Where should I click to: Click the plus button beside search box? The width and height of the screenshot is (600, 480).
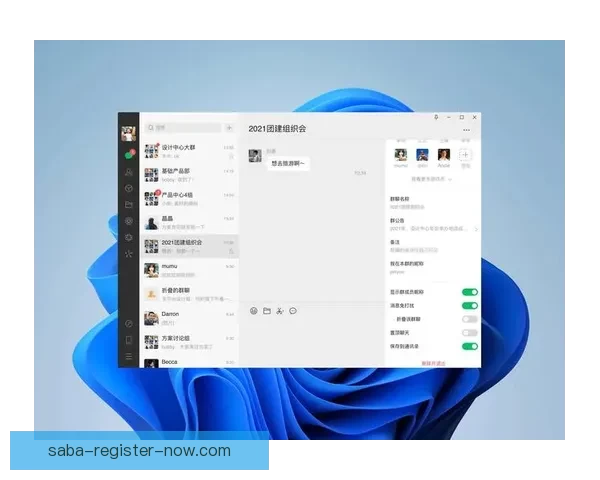click(x=229, y=128)
